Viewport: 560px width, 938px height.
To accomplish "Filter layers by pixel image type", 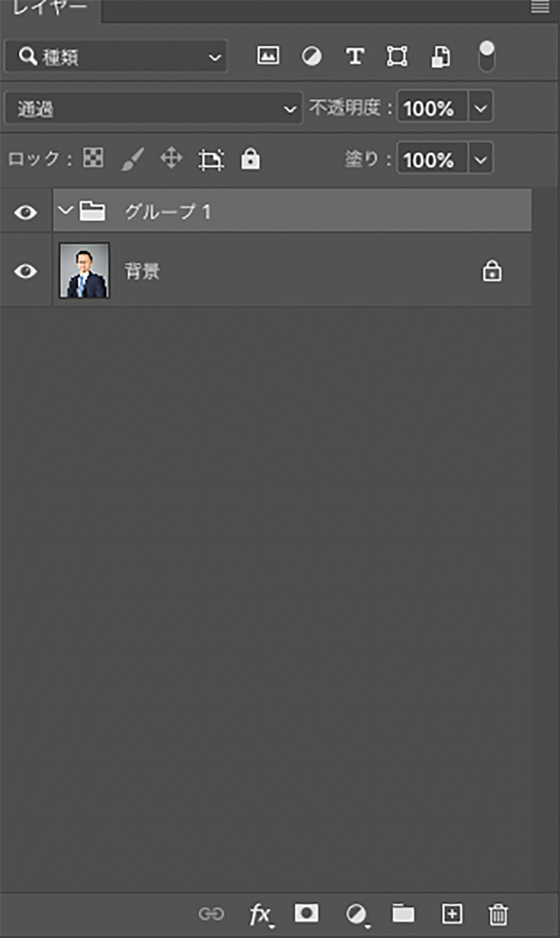I will pyautogui.click(x=268, y=56).
